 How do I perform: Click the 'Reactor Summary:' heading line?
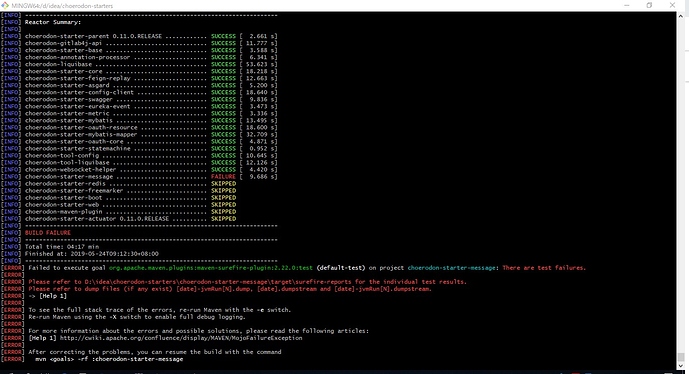53,22
